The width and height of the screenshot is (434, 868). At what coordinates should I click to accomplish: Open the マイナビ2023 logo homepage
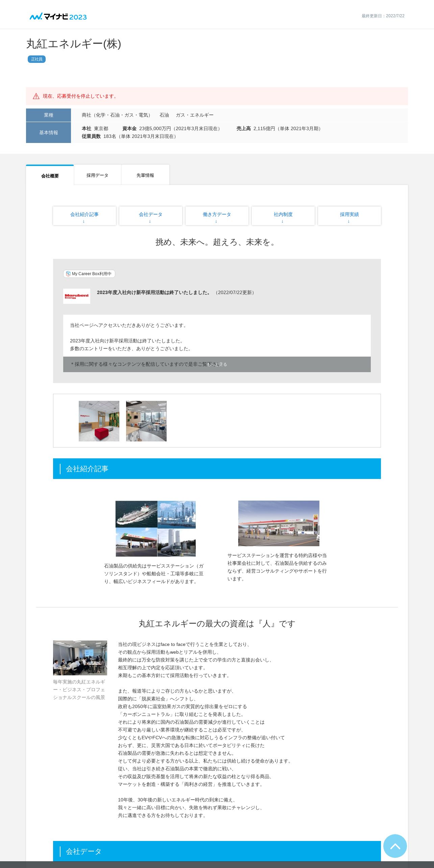point(58,17)
